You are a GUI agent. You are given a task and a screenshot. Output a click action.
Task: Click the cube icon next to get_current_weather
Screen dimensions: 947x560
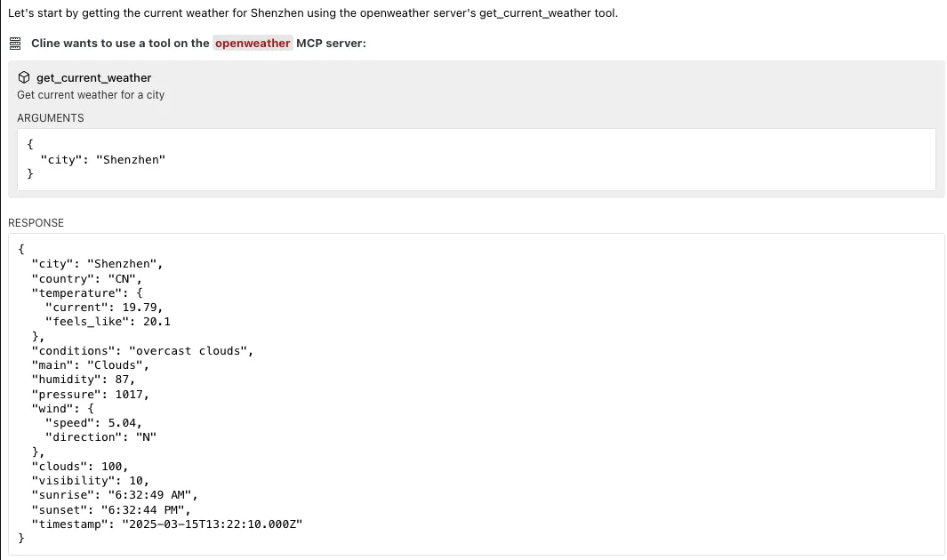pyautogui.click(x=24, y=77)
